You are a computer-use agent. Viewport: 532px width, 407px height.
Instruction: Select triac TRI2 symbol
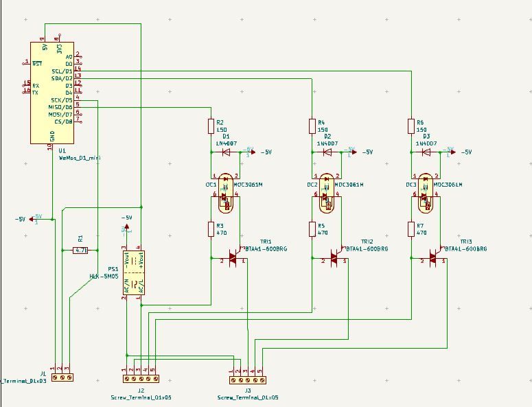(x=334, y=258)
